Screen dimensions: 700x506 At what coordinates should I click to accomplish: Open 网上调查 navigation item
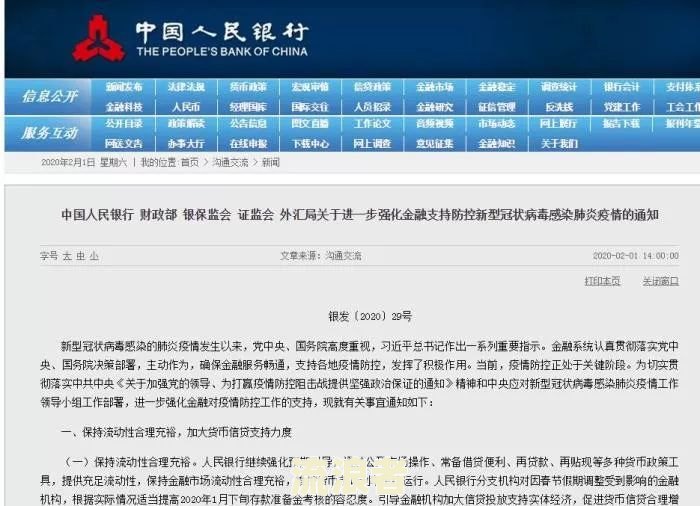click(372, 144)
